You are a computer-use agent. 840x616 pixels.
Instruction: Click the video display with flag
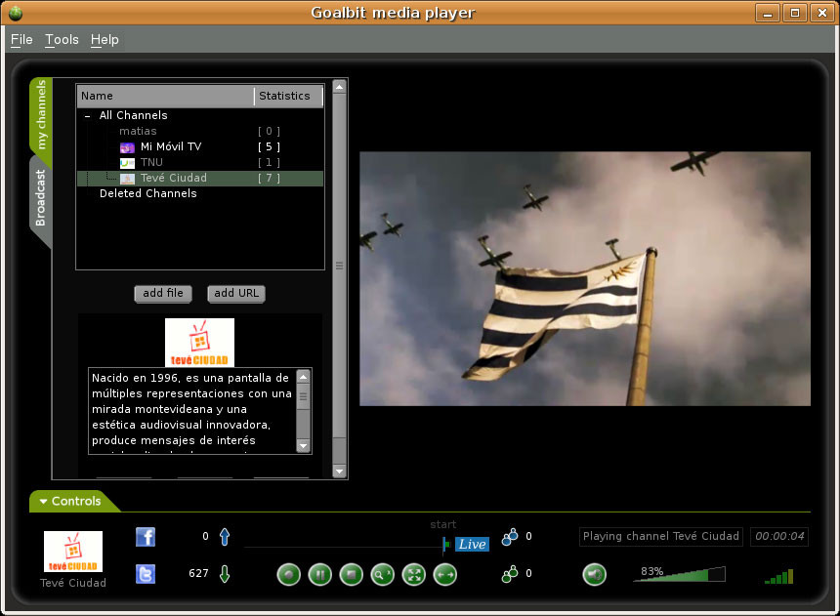click(x=584, y=278)
